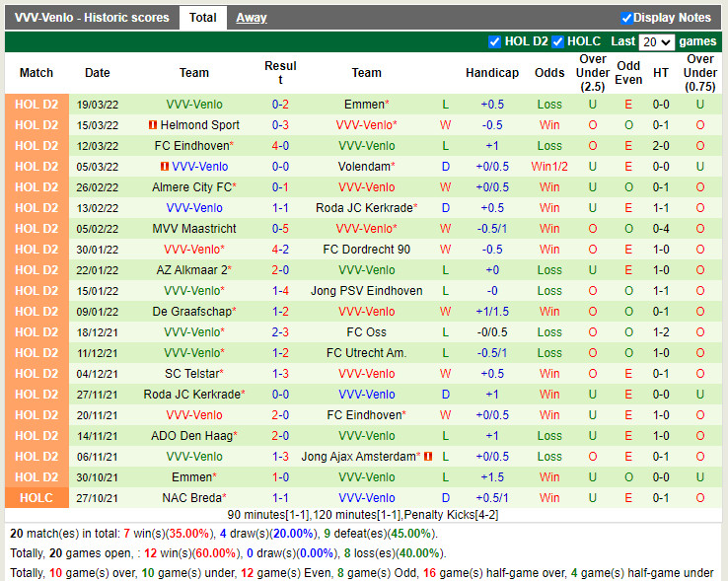Click Roda JC Kerkrade on 13/02/22
Image resolution: width=728 pixels, height=581 pixels.
point(364,208)
